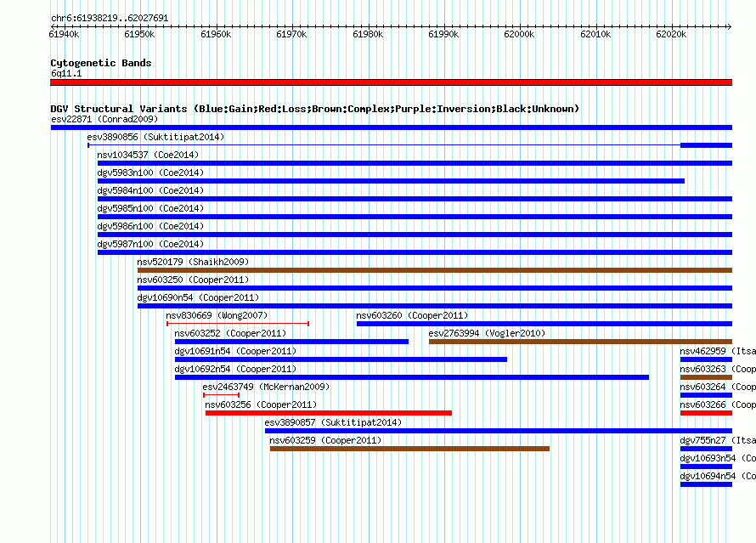Open nsv520179 (Shaikh2009) label

pyautogui.click(x=193, y=262)
